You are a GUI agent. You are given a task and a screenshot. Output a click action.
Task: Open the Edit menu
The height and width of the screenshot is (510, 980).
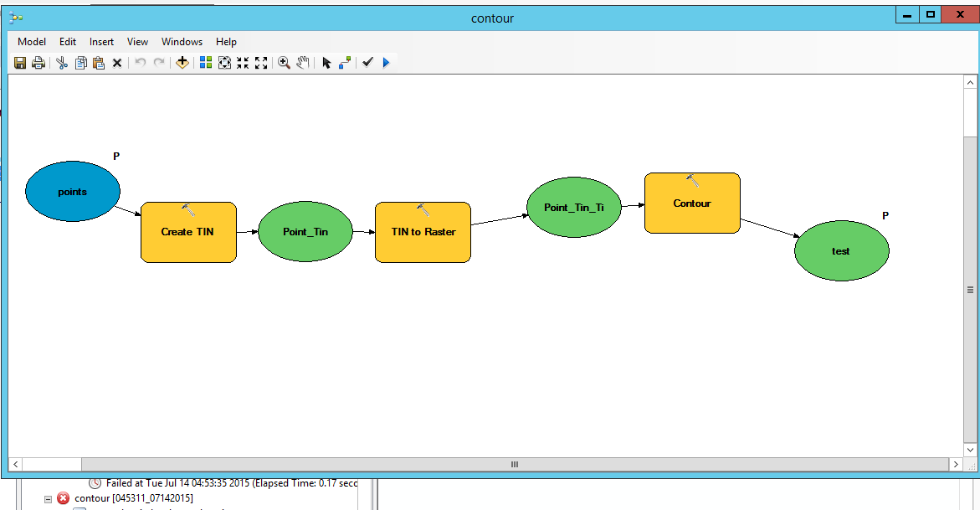coord(68,42)
